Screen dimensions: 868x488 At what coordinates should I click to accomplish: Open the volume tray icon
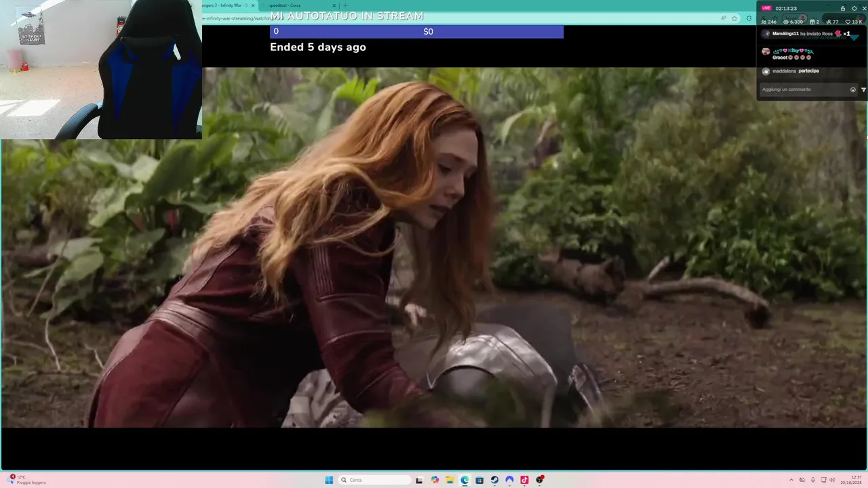point(833,480)
